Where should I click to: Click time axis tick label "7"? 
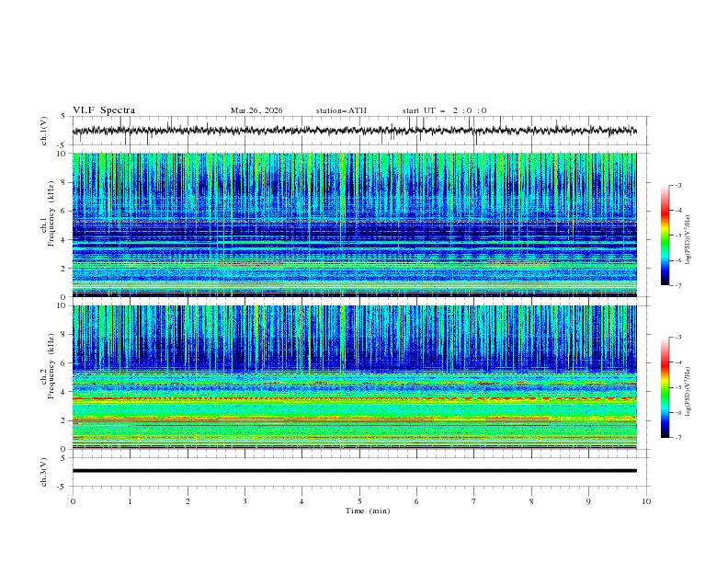[x=473, y=501]
